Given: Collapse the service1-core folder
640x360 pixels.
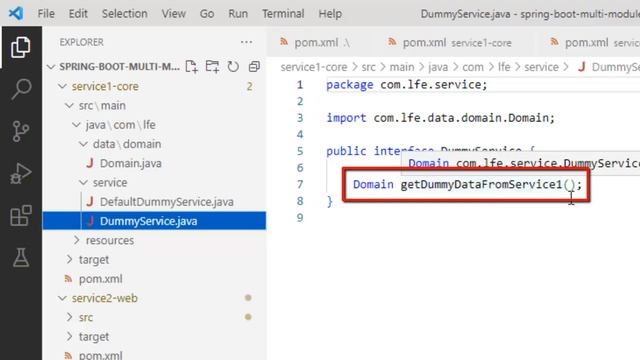Looking at the screenshot, I should (x=62, y=86).
